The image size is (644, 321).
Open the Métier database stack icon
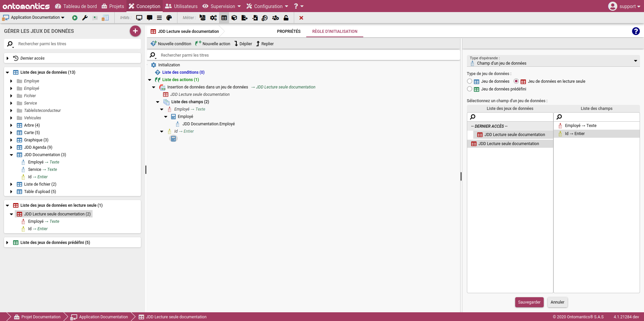tap(203, 18)
